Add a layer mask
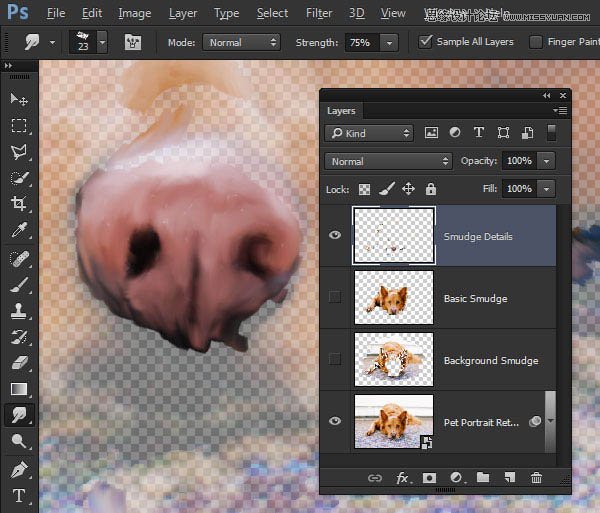 429,478
